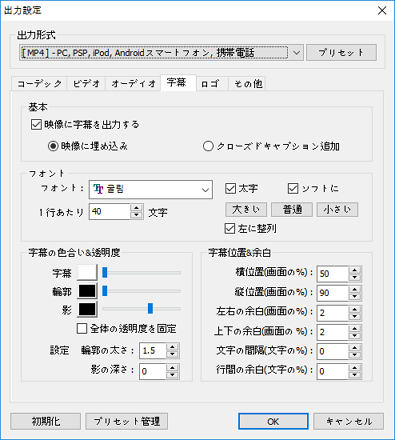395x440 pixels.
Task: Increase 上下の余白 value
Action: pos(355,328)
